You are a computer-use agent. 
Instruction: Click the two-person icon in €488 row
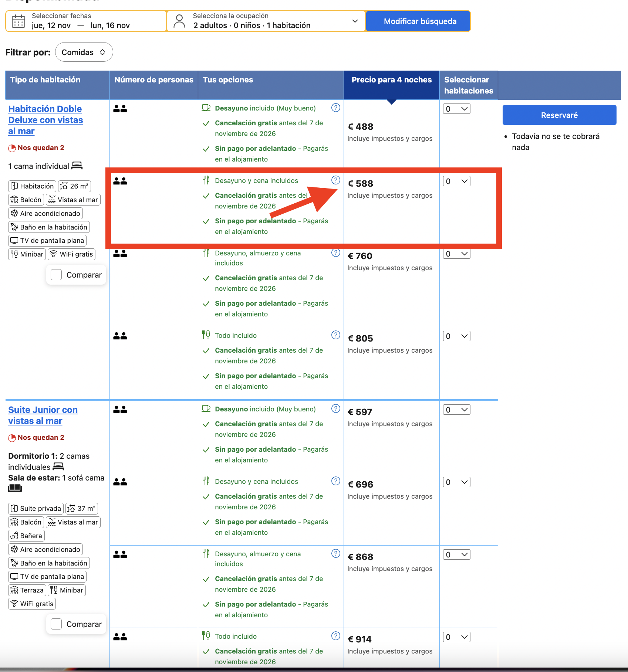click(120, 109)
